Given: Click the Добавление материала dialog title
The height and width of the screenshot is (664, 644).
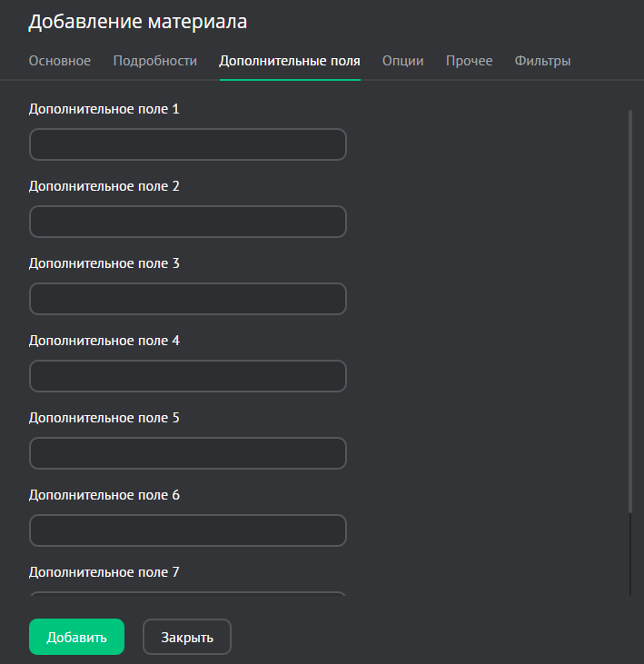Looking at the screenshot, I should point(137,22).
